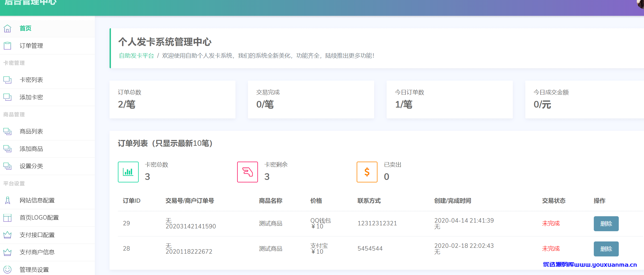Click the 个人发卡系统管理中心 heading
The height and width of the screenshot is (275, 644).
pos(165,42)
